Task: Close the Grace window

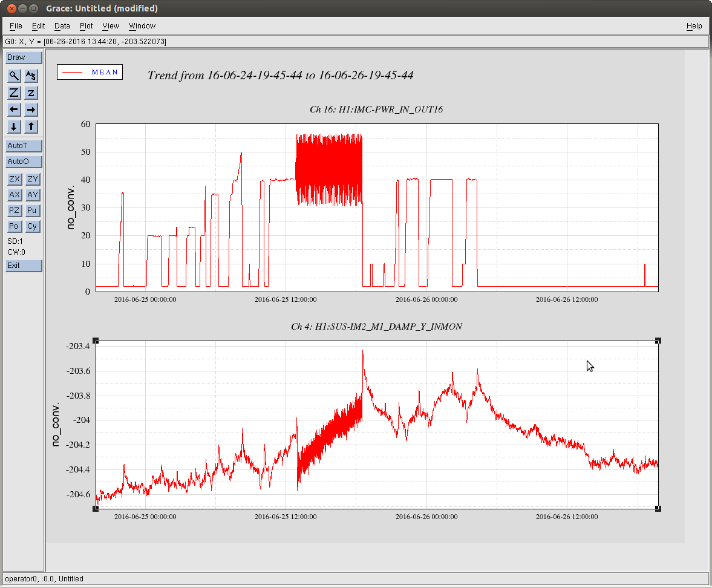Action: 12,8
